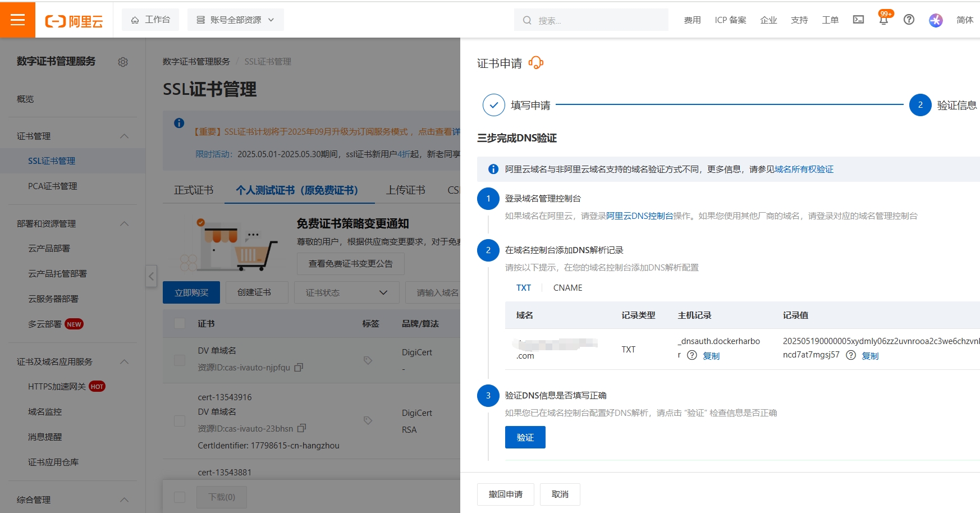Copy resource ID cas-ivauto-23bhsn
Screen dimensions: 980x513
point(301,428)
